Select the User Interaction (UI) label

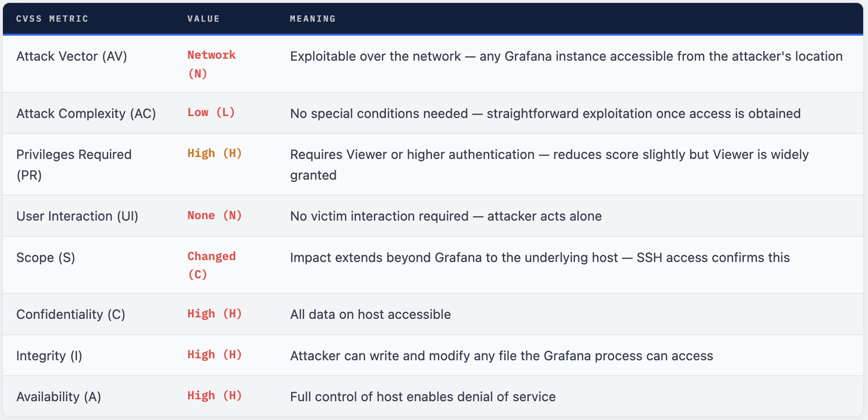click(x=77, y=216)
